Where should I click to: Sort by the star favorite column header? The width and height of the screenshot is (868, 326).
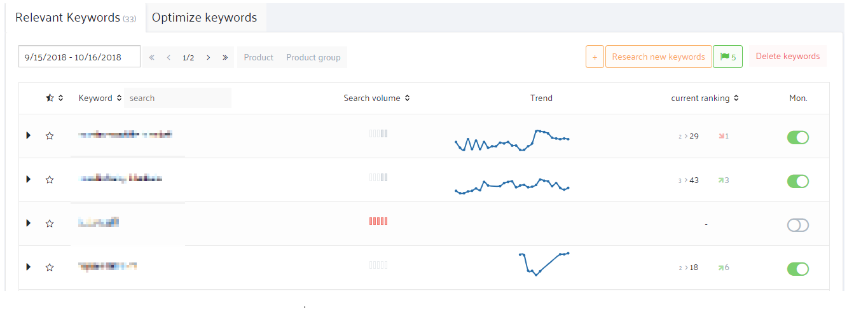[x=55, y=98]
